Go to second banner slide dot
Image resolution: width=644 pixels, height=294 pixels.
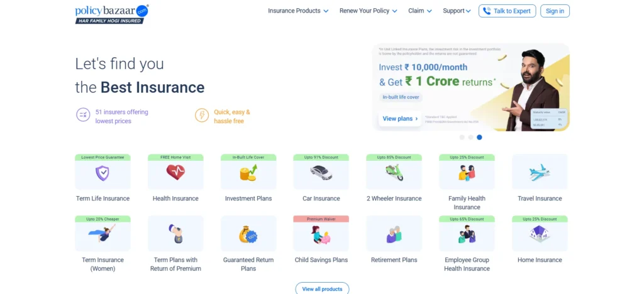click(x=470, y=138)
